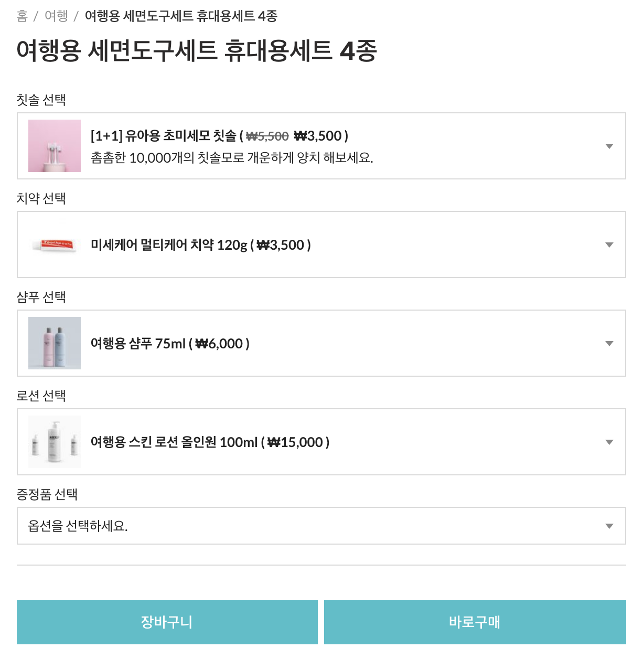
Task: Click the 홈 breadcrumb link
Action: point(22,16)
